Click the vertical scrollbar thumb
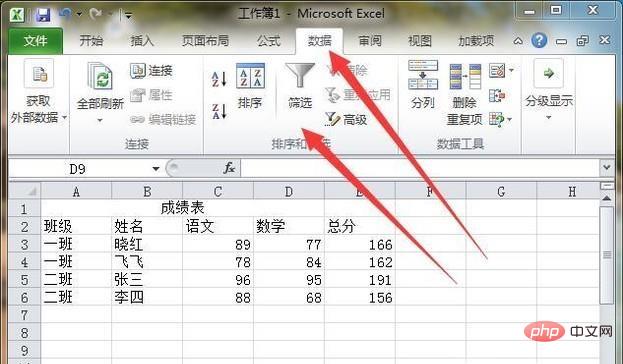 [x=607, y=255]
